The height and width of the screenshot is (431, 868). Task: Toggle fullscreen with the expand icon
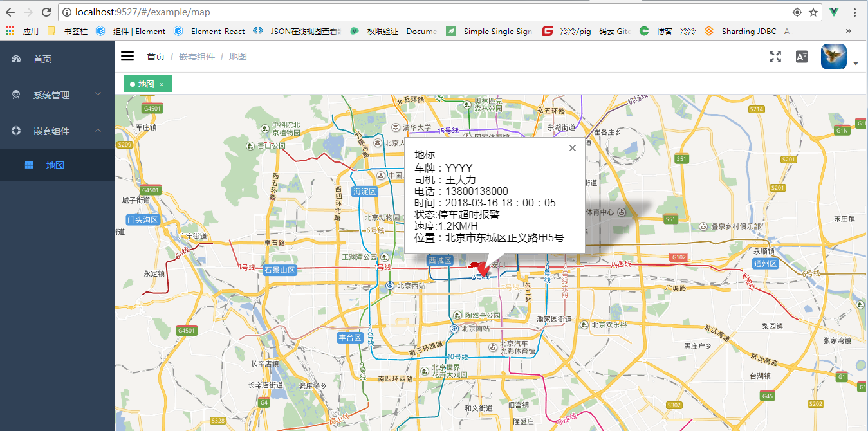[x=775, y=57]
